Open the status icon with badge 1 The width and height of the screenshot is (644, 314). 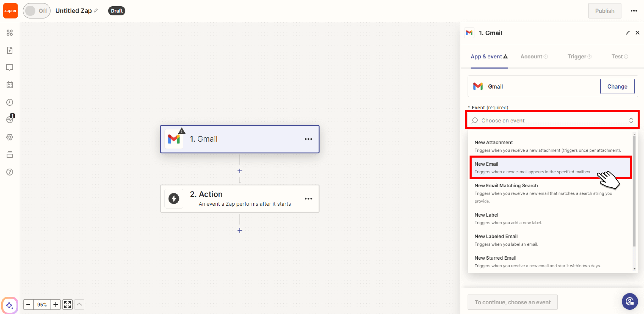click(x=10, y=119)
